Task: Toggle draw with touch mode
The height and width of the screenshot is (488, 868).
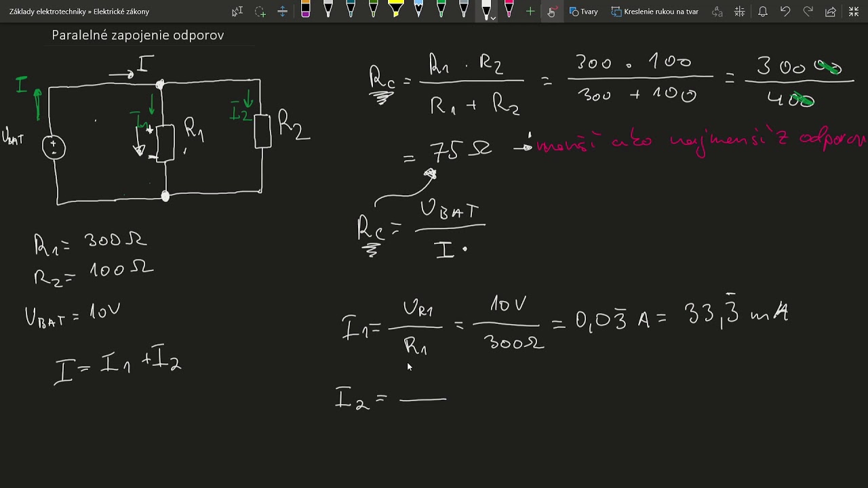Action: tap(551, 12)
